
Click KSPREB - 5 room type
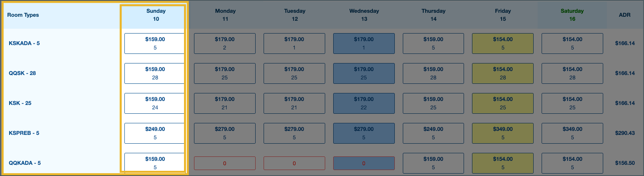[24, 133]
